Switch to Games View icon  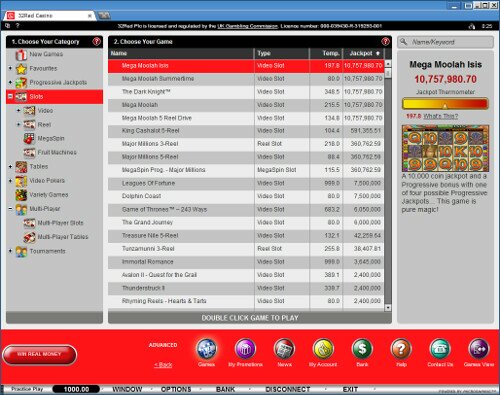(x=479, y=349)
